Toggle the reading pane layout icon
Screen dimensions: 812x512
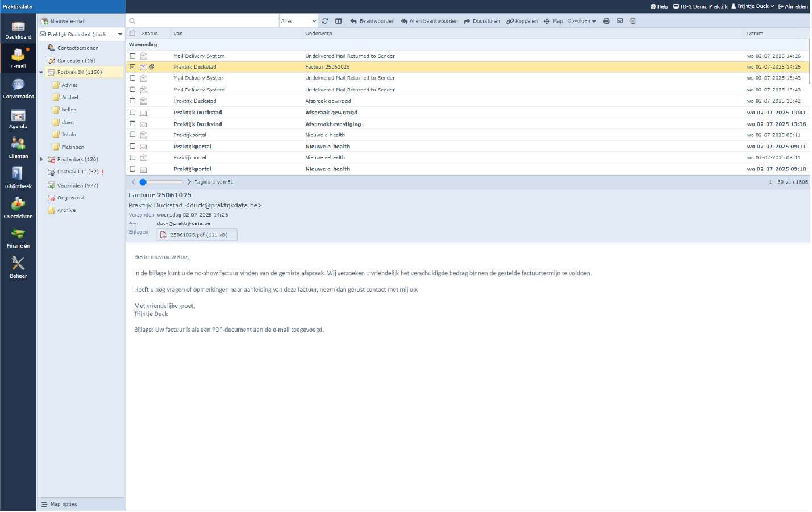(x=338, y=21)
